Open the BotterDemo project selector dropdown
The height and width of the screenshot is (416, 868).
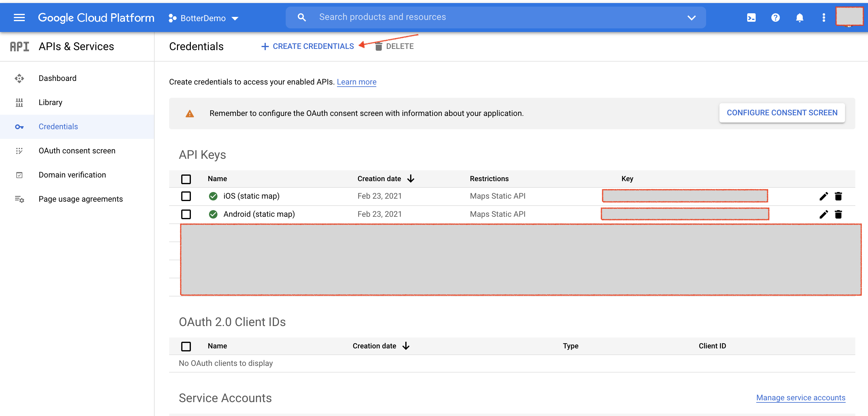[204, 18]
